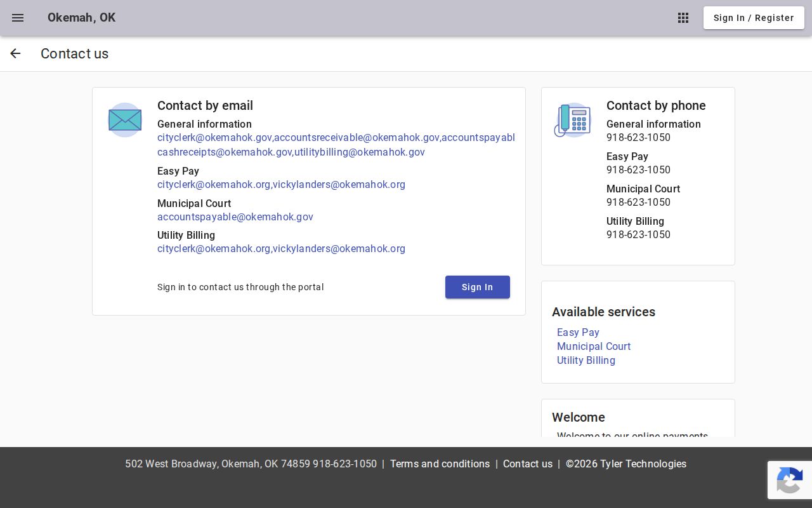
Task: Select the Municipal Court phone number
Action: tap(638, 202)
